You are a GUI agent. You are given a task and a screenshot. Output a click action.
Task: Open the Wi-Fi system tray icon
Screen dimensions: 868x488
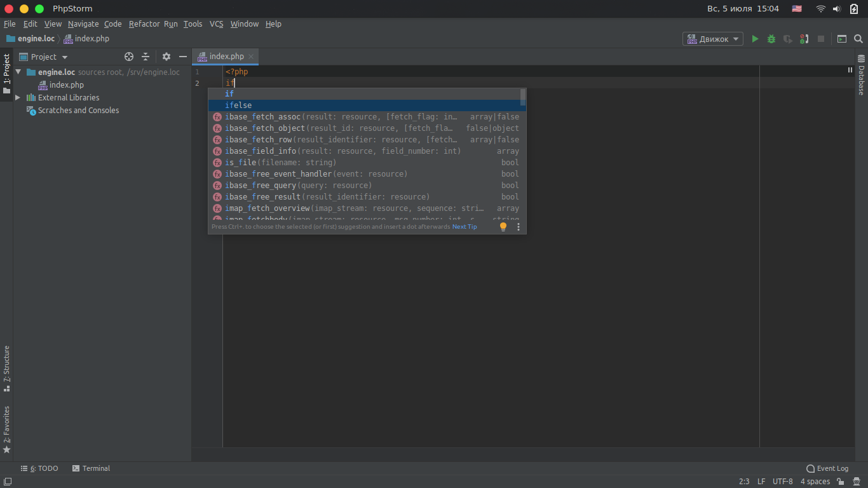(821, 9)
